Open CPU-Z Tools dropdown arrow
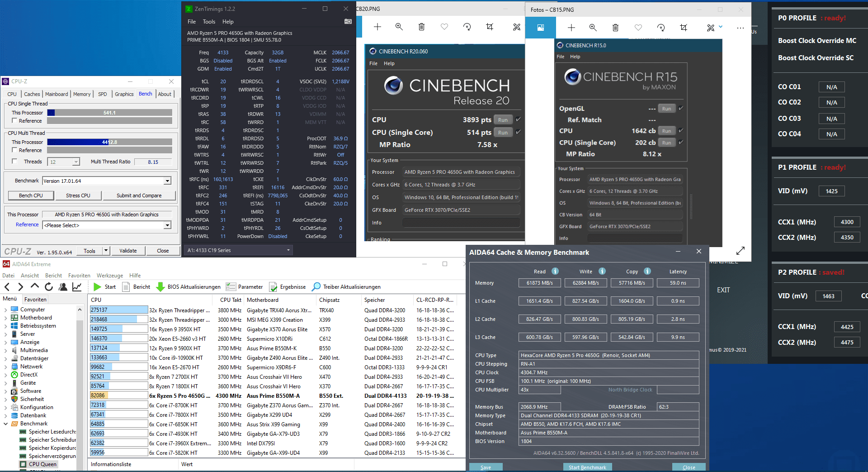Image resolution: width=868 pixels, height=472 pixels. pos(106,250)
